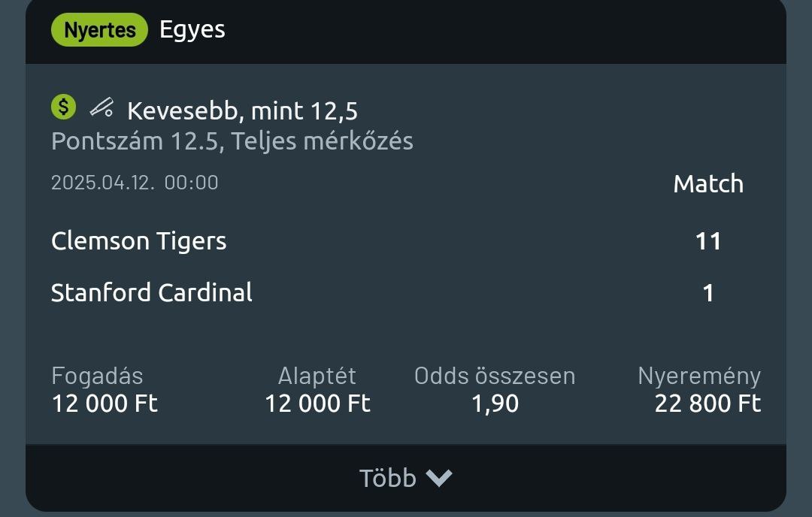Click the green dollar cash-out icon
This screenshot has width=812, height=517.
point(64,107)
